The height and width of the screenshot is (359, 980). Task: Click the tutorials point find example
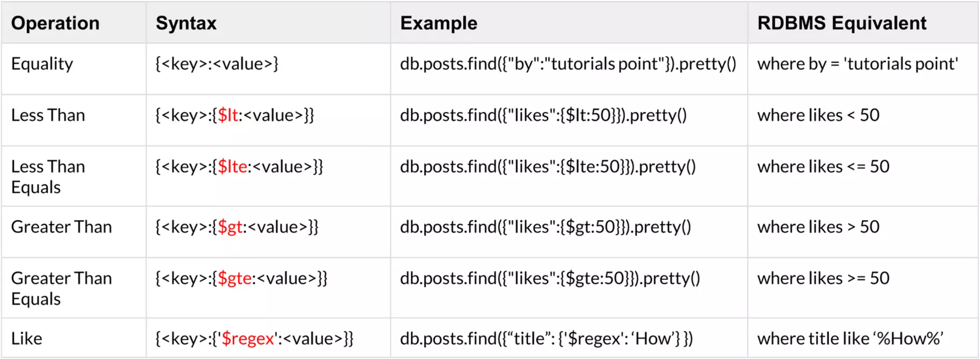(x=568, y=64)
